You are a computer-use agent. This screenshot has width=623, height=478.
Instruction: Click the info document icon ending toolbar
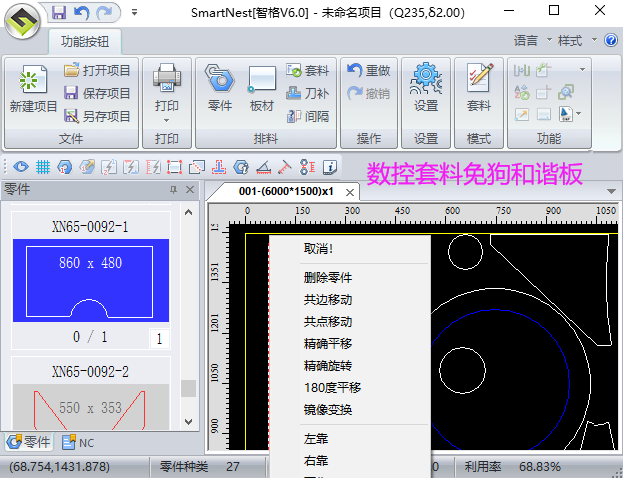(329, 167)
